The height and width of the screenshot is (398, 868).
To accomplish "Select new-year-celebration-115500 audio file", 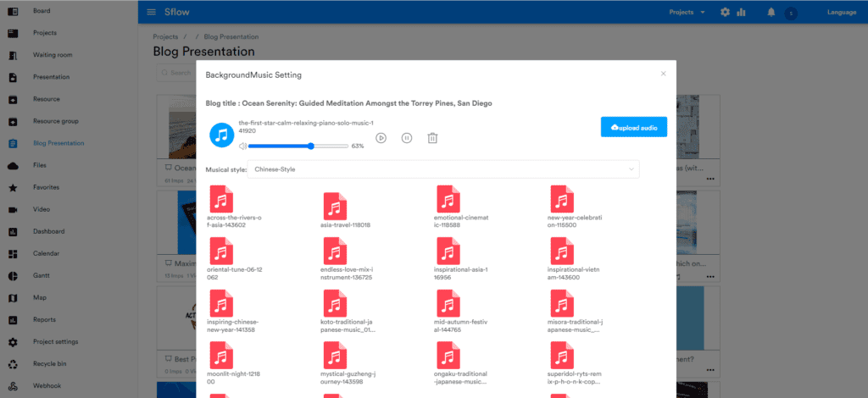I will pos(560,199).
